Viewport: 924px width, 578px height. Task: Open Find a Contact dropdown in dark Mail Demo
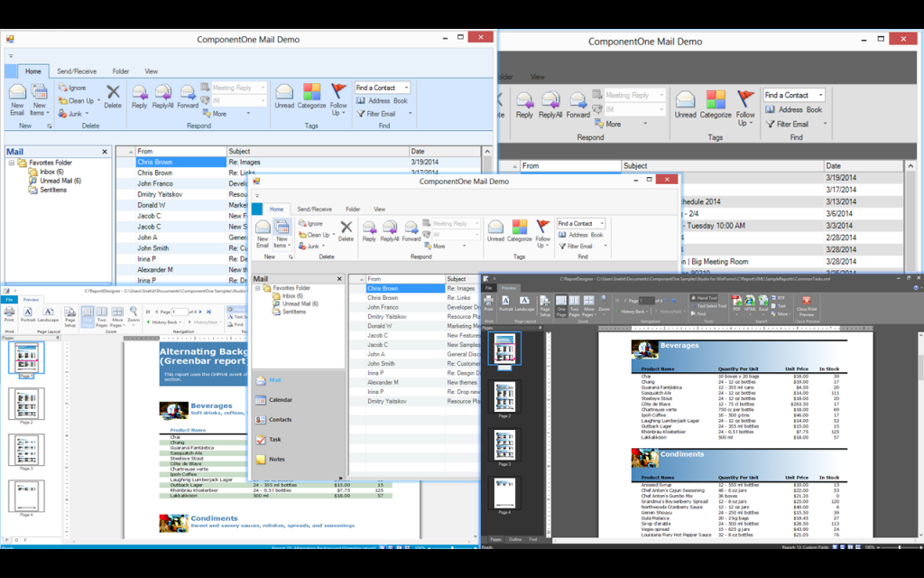click(820, 95)
